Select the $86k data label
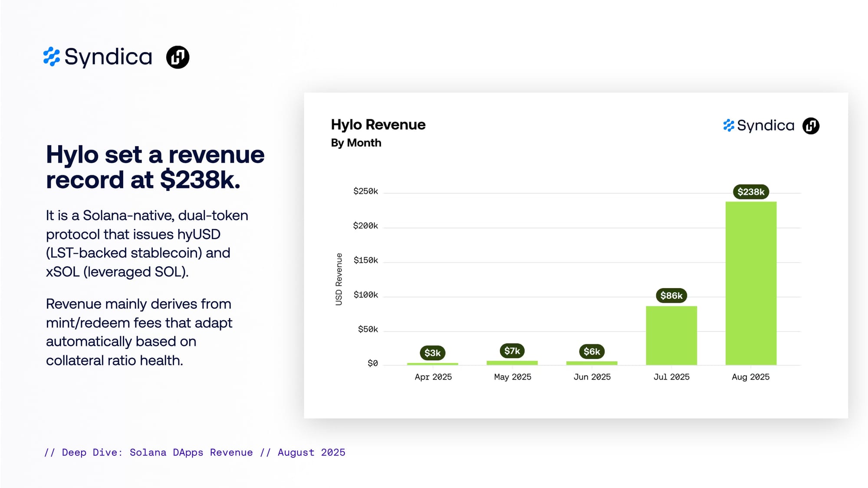 671,295
